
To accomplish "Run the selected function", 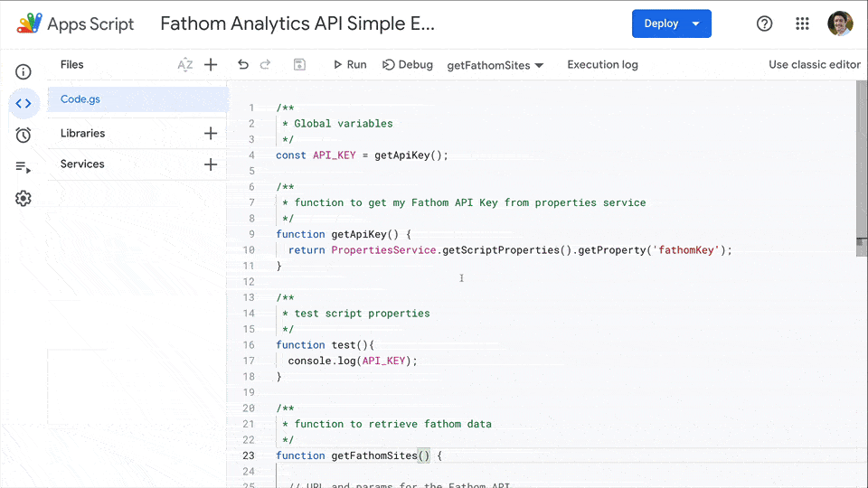I will coord(350,65).
